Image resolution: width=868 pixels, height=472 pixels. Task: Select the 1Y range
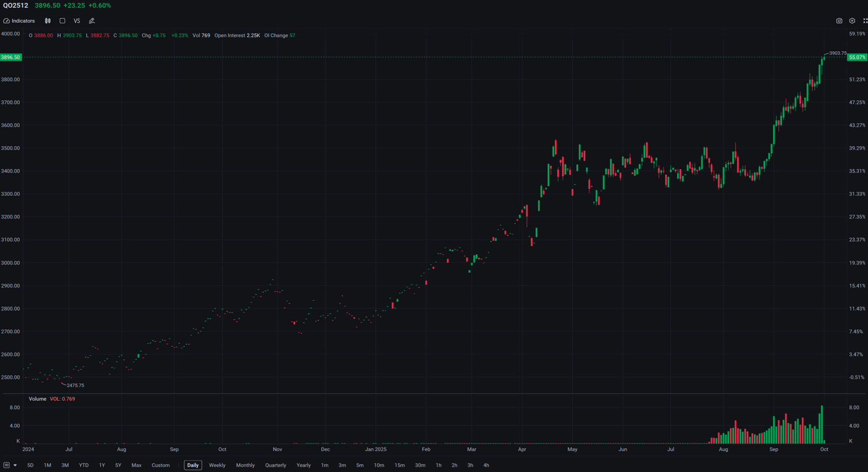coord(102,466)
